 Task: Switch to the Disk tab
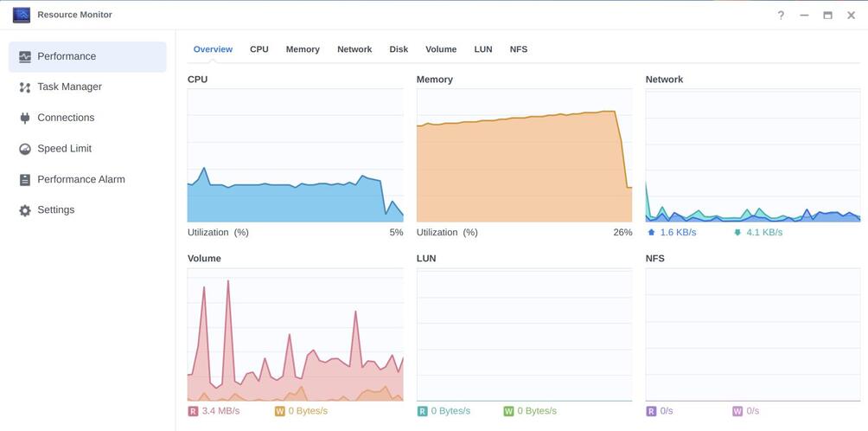pyautogui.click(x=399, y=49)
